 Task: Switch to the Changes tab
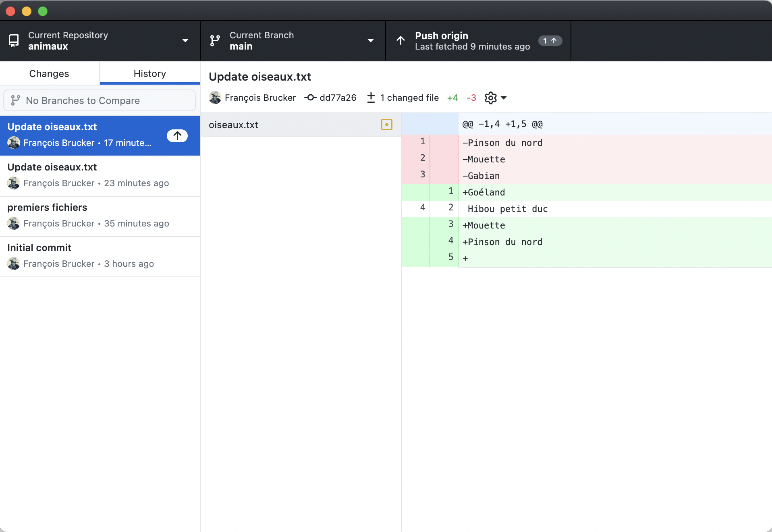(49, 74)
